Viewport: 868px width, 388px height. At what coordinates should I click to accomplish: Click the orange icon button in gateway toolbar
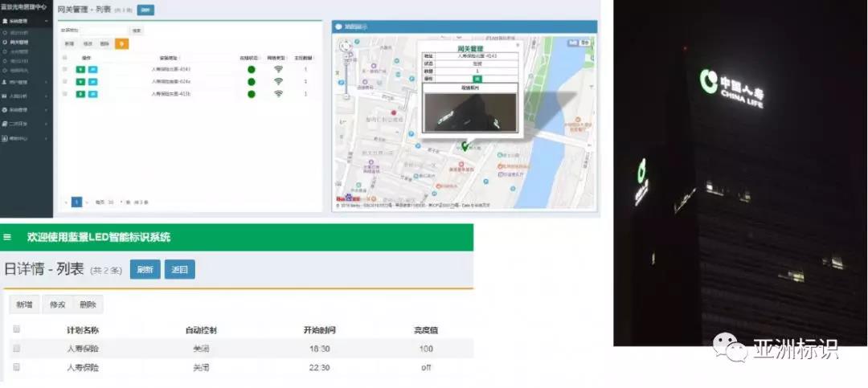(x=121, y=43)
